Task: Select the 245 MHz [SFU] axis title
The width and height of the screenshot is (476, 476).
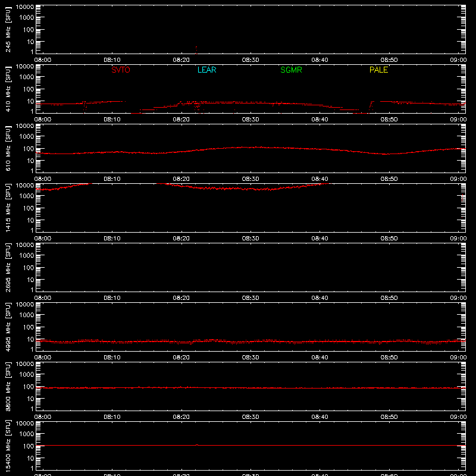Action: (8, 29)
